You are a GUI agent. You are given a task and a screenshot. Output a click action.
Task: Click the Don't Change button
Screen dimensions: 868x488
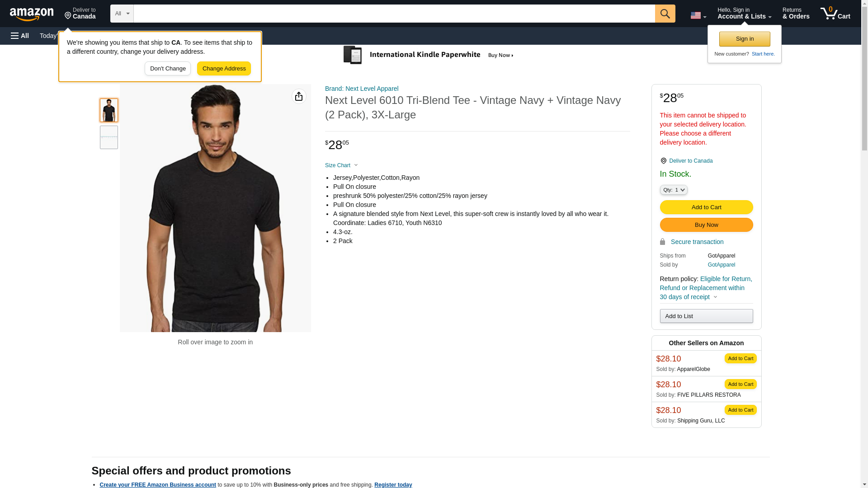click(x=168, y=69)
